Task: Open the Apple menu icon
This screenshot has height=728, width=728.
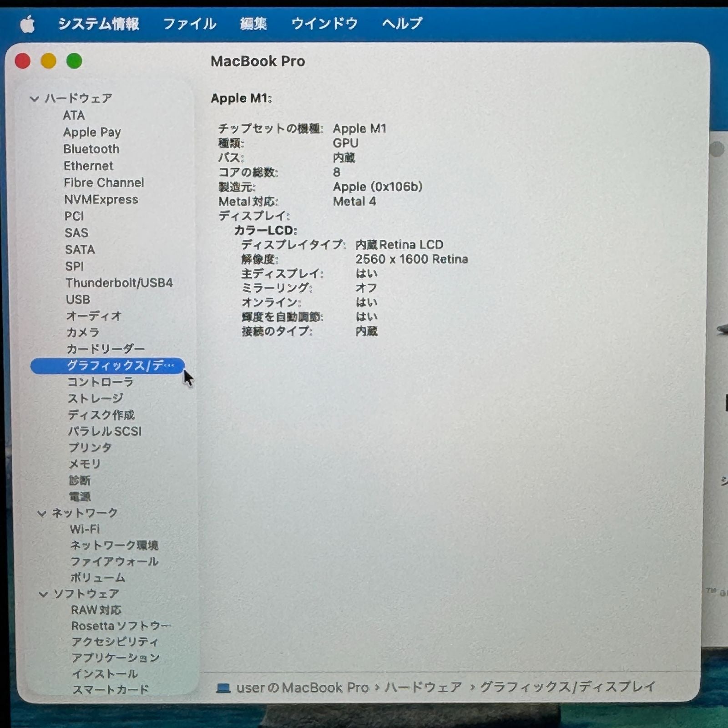Action: click(27, 24)
